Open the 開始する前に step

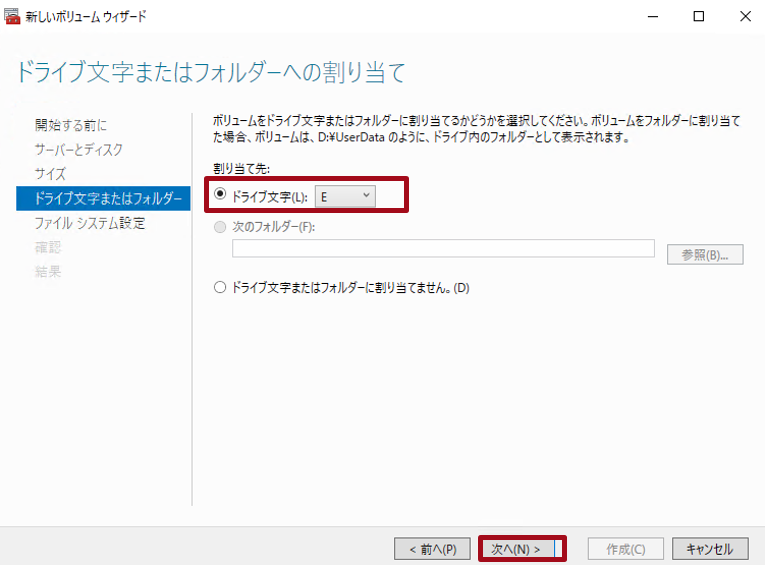[x=71, y=125]
